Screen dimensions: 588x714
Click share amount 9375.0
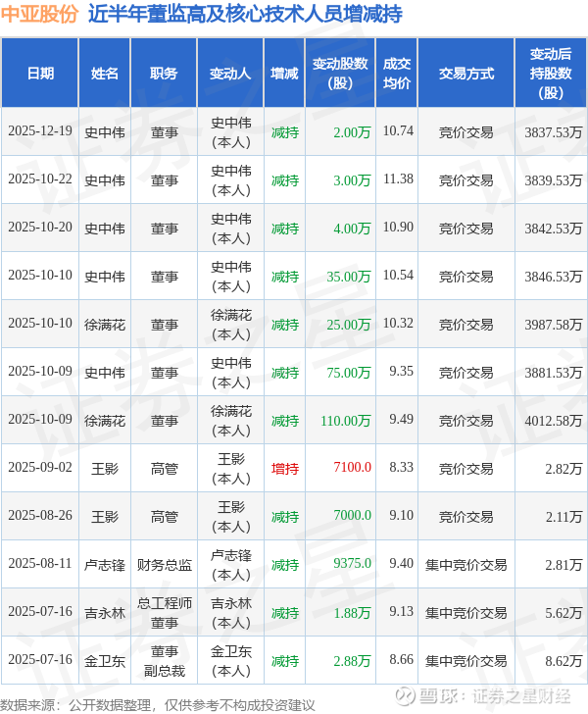click(x=352, y=564)
